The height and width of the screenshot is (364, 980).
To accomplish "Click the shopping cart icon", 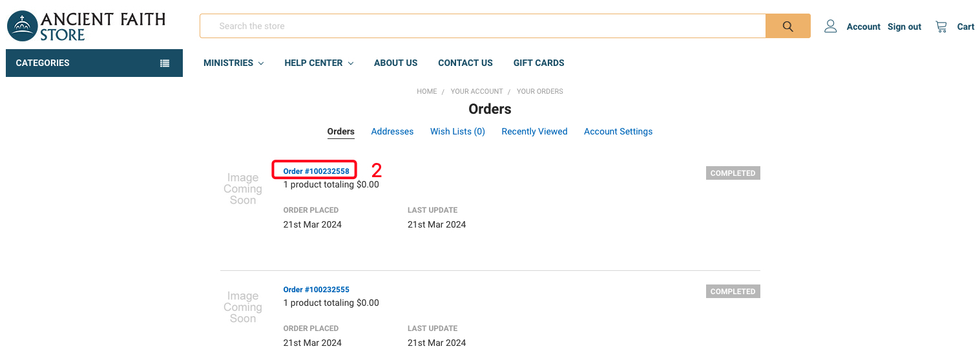I will coord(941,26).
